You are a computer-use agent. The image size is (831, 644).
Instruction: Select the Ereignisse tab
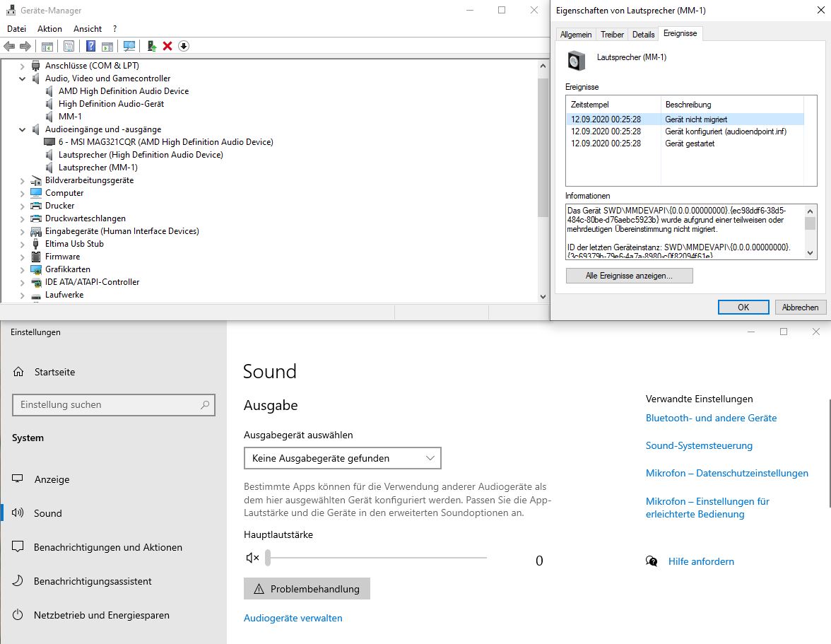pos(680,33)
